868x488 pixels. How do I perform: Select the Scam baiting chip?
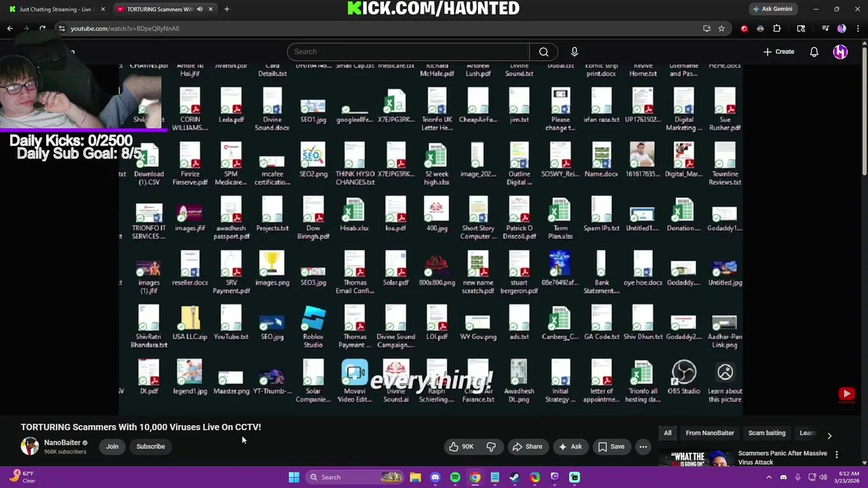point(766,433)
